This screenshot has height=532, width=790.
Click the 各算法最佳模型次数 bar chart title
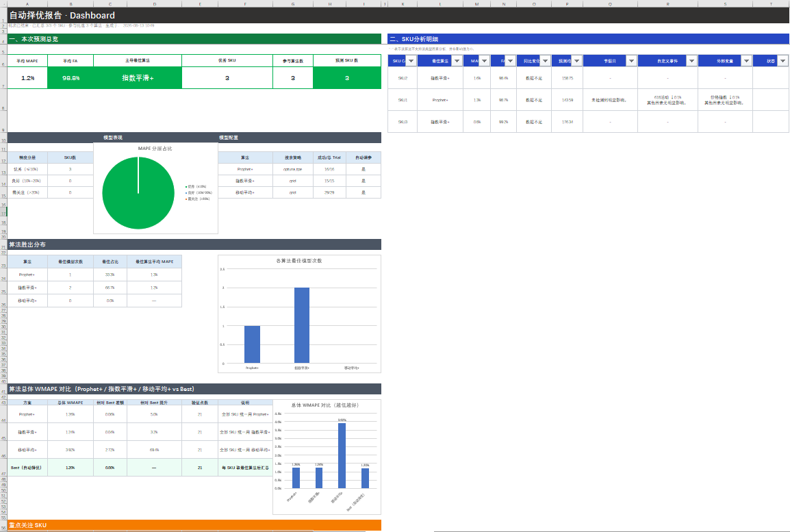point(298,260)
